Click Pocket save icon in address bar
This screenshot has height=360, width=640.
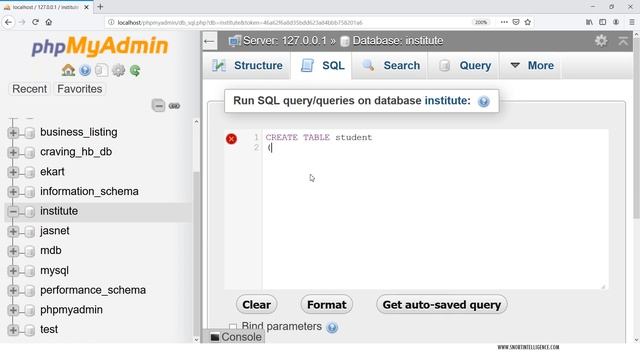(516, 22)
